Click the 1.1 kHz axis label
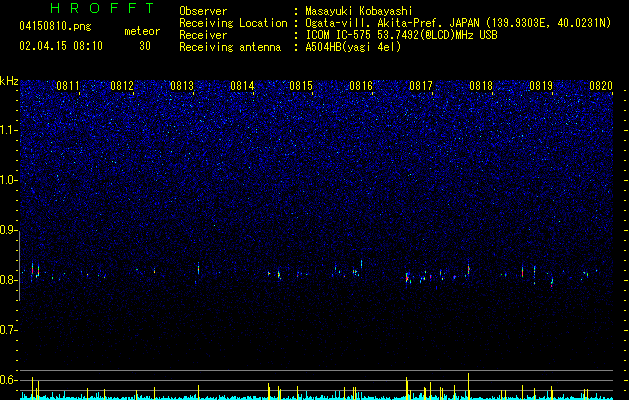 tap(8, 130)
